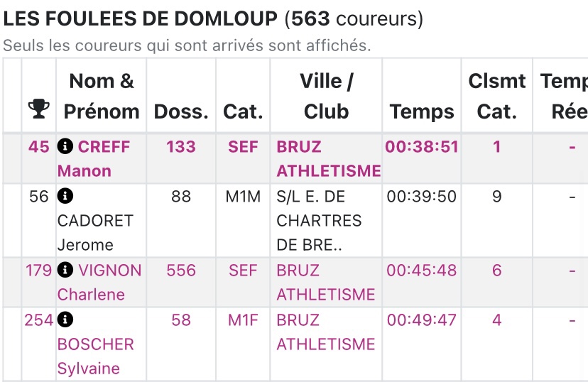Click the trophy ranking column icon
This screenshot has width=588, height=382.
coord(38,109)
